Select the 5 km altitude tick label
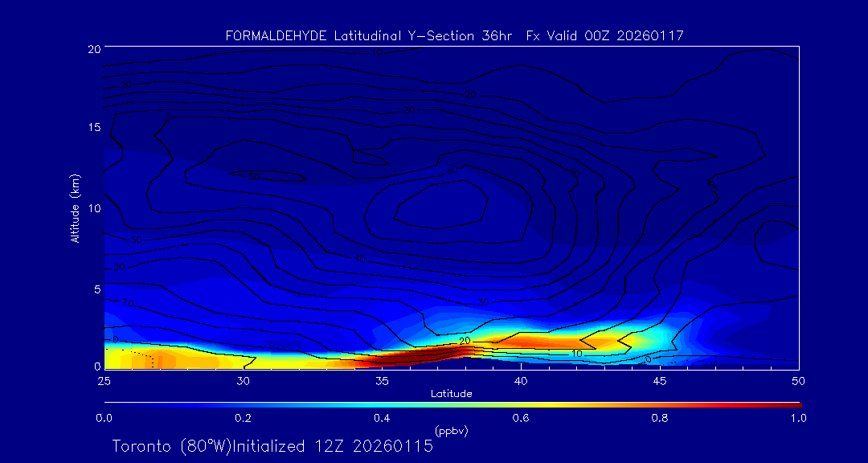 point(96,289)
